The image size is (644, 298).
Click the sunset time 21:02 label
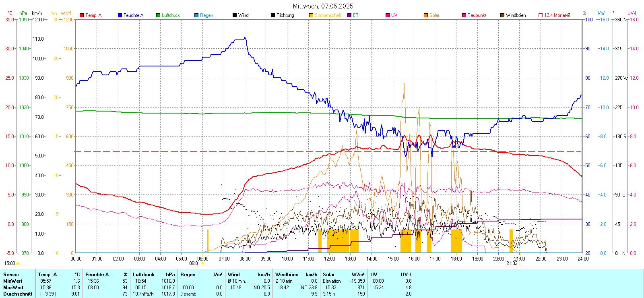(512, 263)
